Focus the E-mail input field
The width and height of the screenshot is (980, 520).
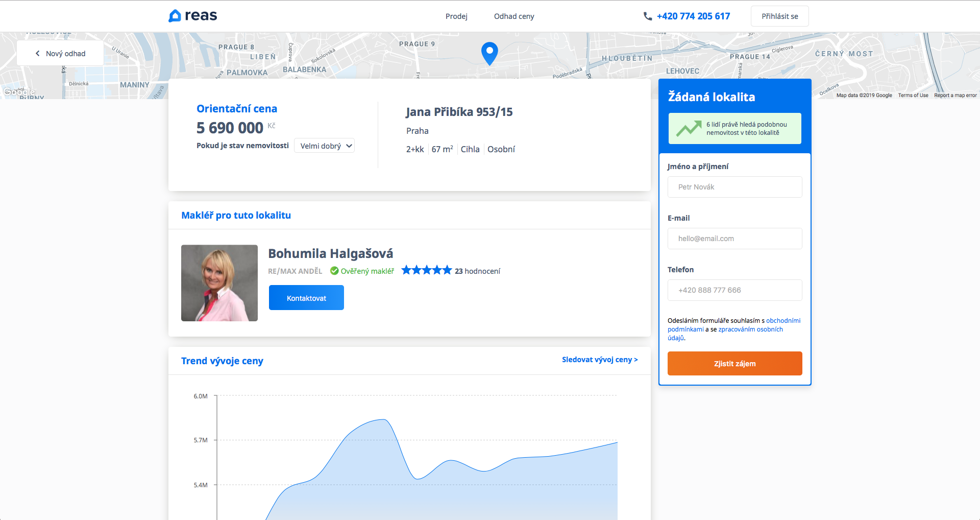(x=734, y=239)
